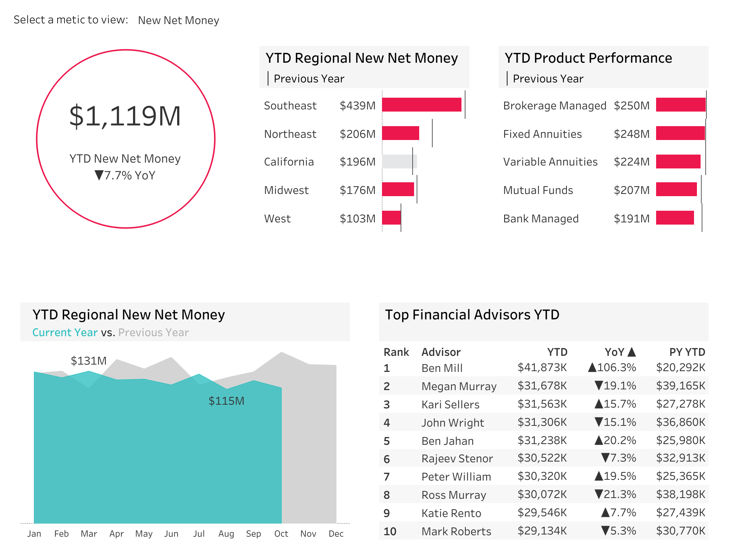Select the Fixed Annuities product bar
Viewport: 729px width, 560px height.
[x=681, y=133]
